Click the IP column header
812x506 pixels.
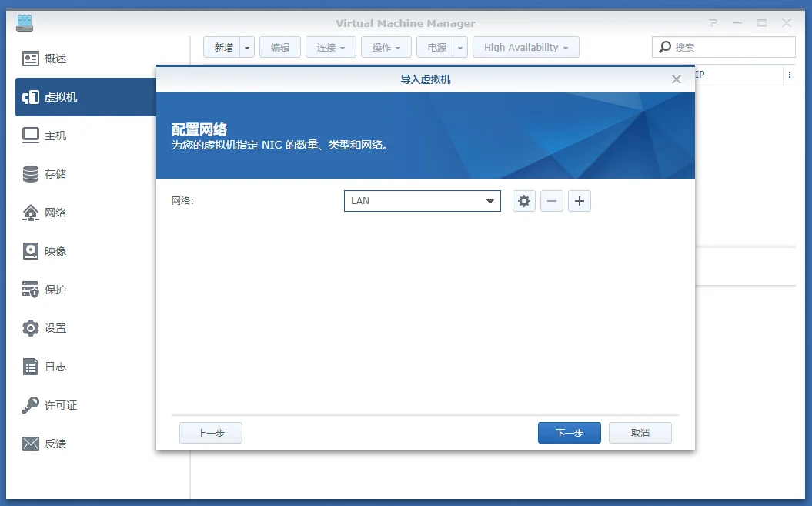pyautogui.click(x=700, y=74)
